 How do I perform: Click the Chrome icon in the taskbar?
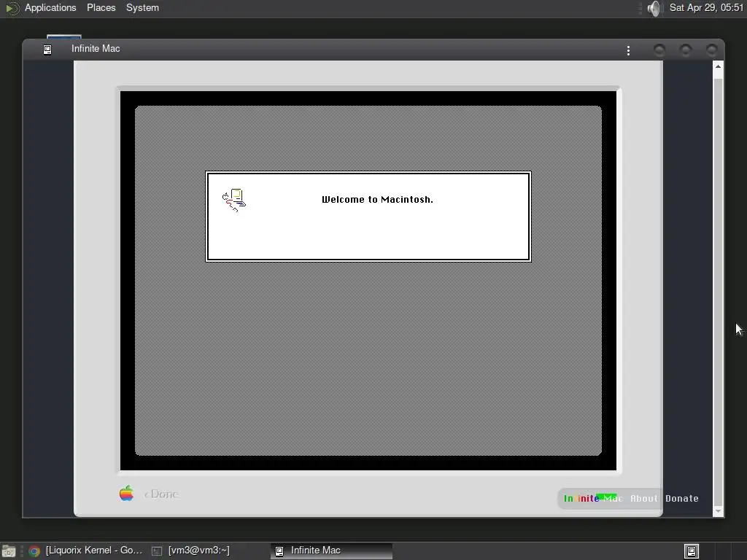[34, 551]
